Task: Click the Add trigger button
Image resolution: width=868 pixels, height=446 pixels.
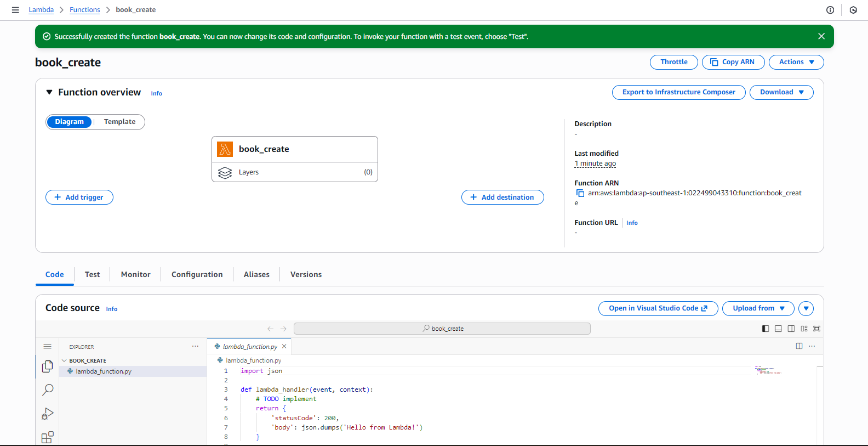Action: click(x=79, y=197)
